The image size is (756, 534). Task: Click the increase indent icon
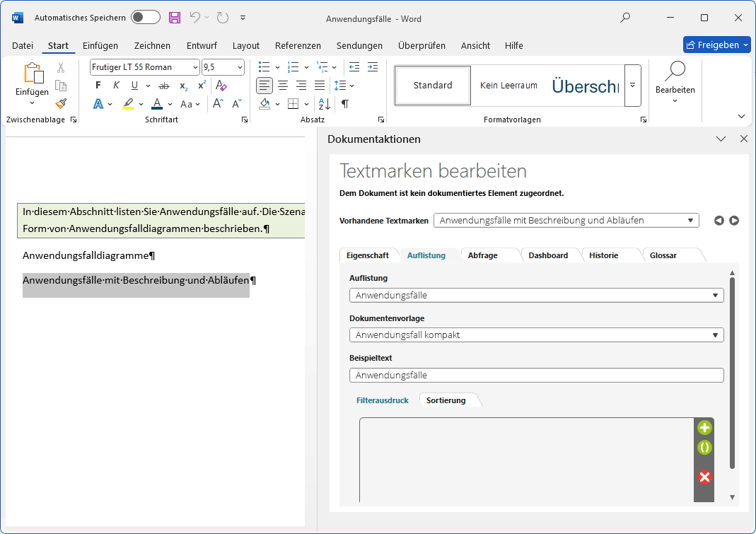373,66
